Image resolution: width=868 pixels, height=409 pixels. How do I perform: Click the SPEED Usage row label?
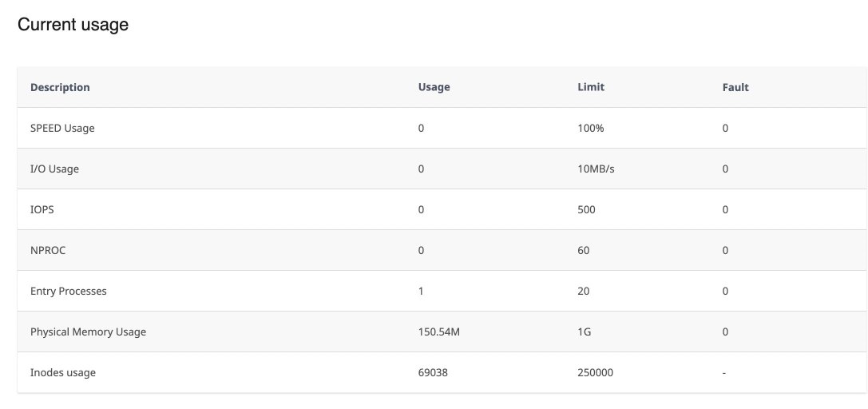pyautogui.click(x=62, y=129)
